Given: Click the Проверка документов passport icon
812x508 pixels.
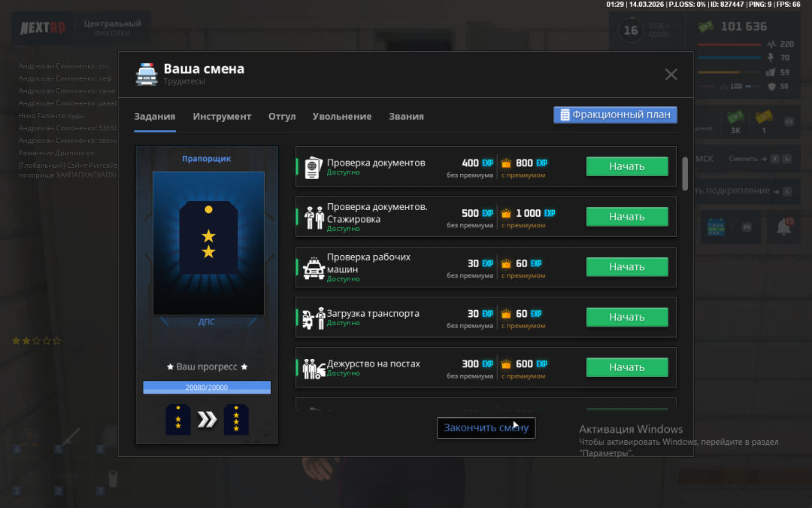Looking at the screenshot, I should [x=313, y=167].
